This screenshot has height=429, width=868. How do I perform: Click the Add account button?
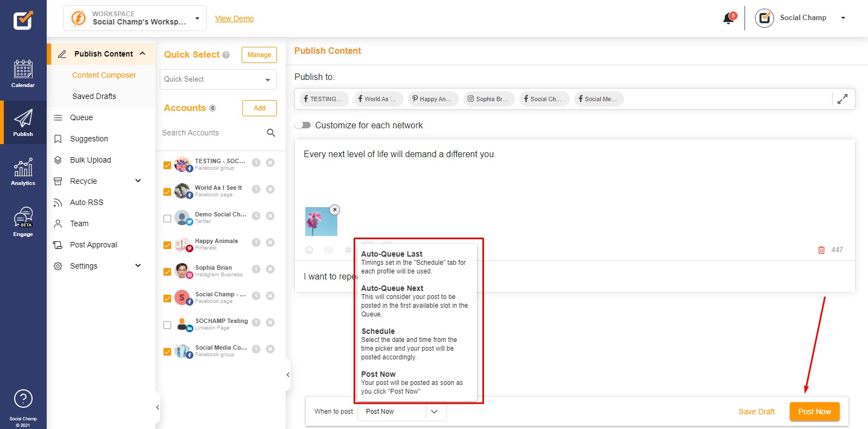tap(260, 108)
